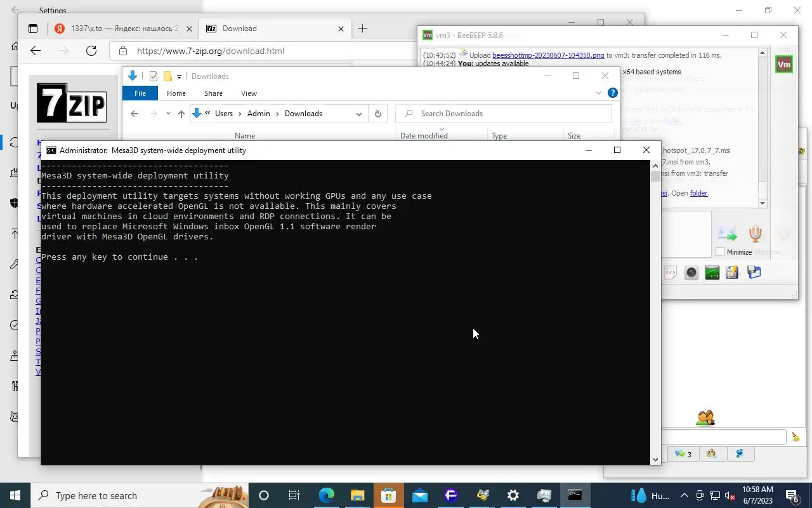Image resolution: width=812 pixels, height=508 pixels.
Task: Go back in the browser from 7-zip page
Action: coord(36,51)
